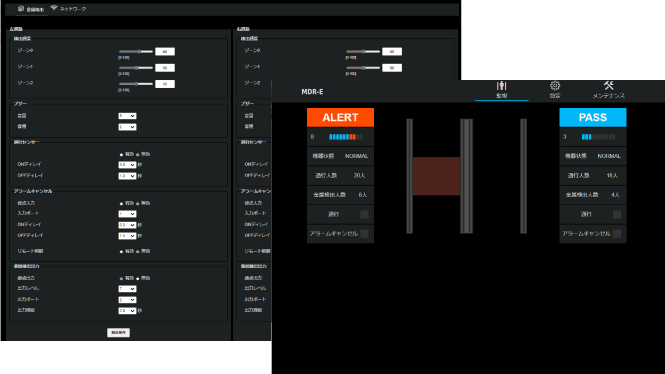Enable 有効 for 通行センサー in left unit

121,155
